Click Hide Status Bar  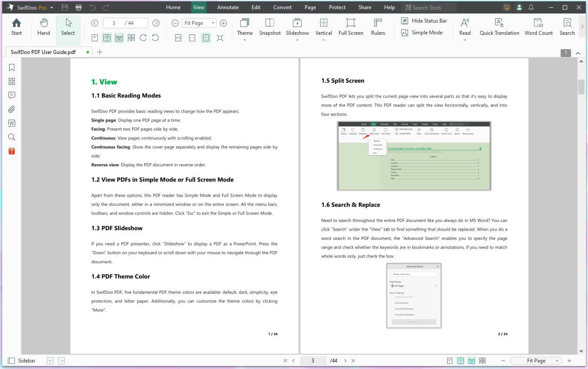click(424, 21)
